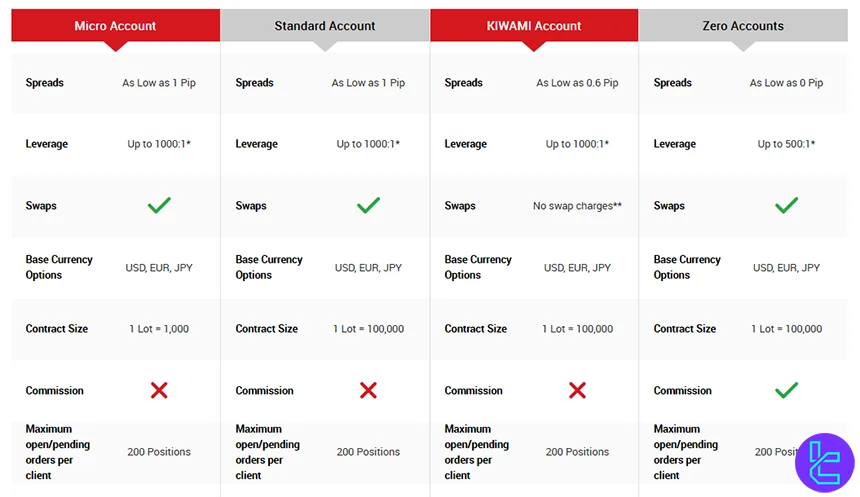The width and height of the screenshot is (860, 497).
Task: Click '1 Lot = 100,000' in Standard Account
Action: 368,329
